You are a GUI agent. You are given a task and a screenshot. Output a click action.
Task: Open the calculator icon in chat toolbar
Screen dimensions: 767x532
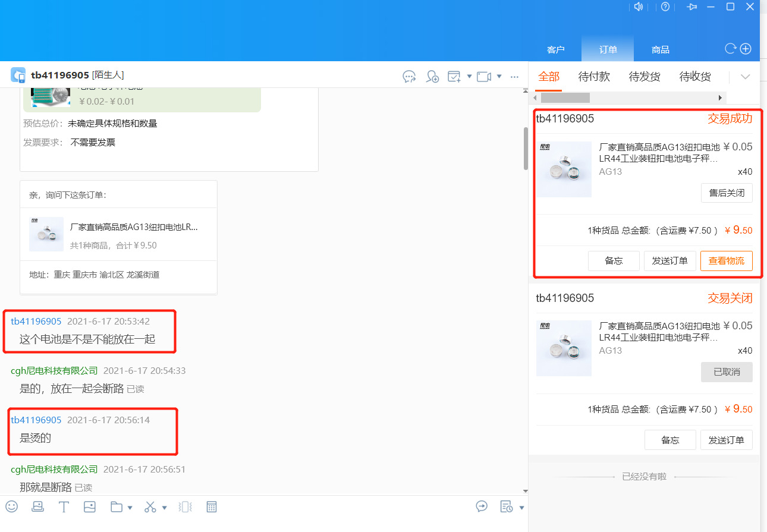(211, 507)
